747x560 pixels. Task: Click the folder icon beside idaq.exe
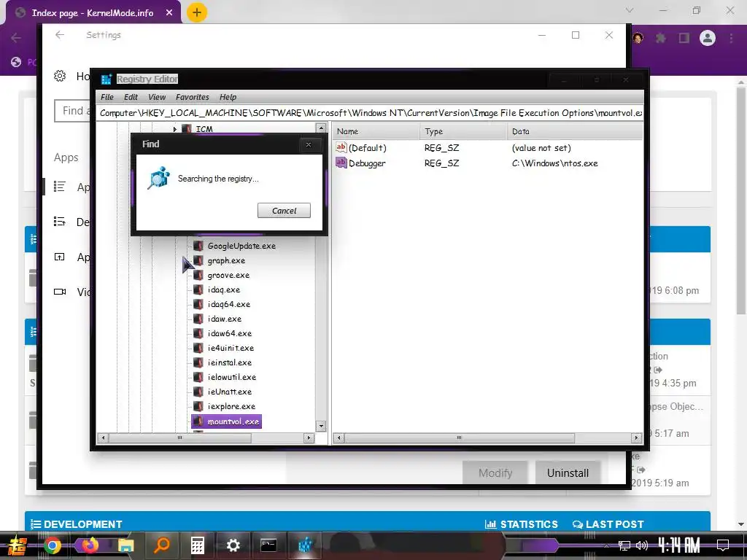coord(198,290)
